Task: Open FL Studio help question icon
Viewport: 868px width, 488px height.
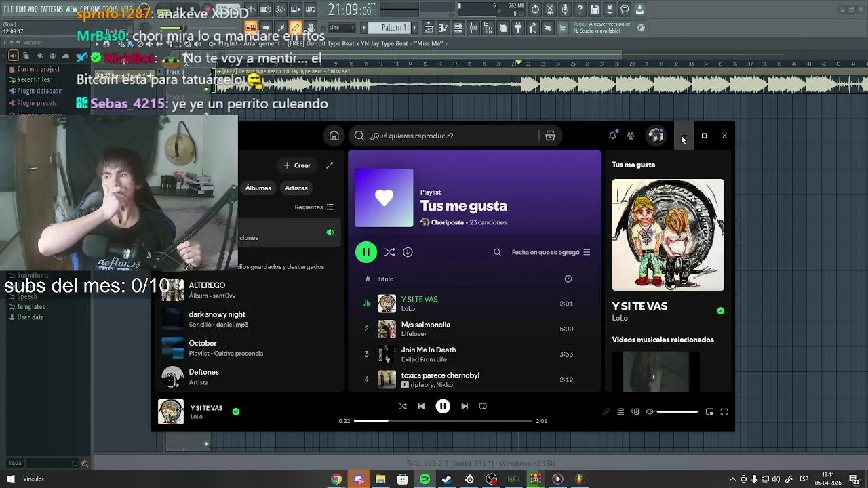Action: click(x=580, y=9)
